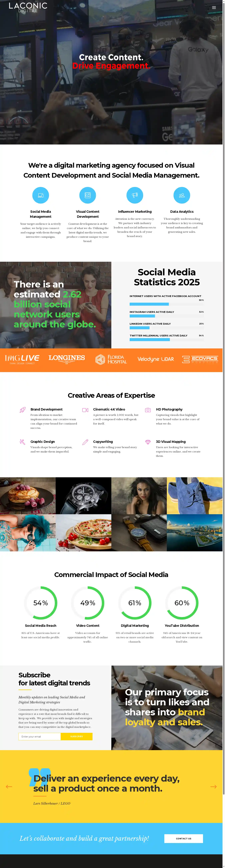Select the Visual Content Development image icon
The image size is (225, 868).
click(88, 195)
